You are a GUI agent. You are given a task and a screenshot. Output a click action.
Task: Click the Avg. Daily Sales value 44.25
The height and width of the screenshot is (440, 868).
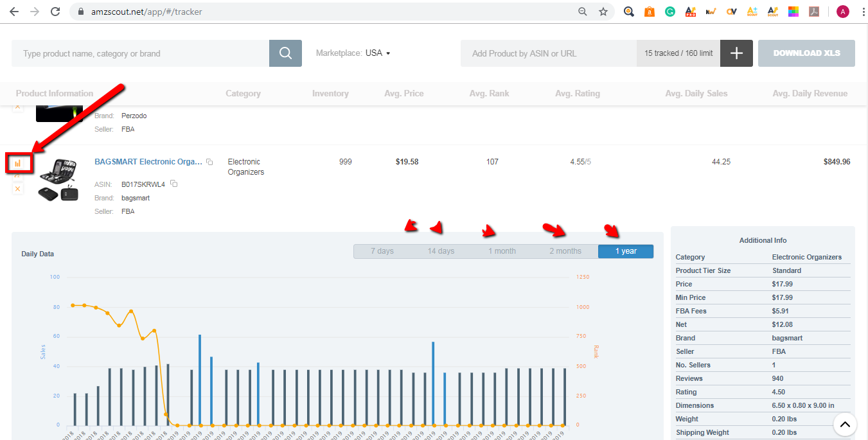(x=721, y=162)
